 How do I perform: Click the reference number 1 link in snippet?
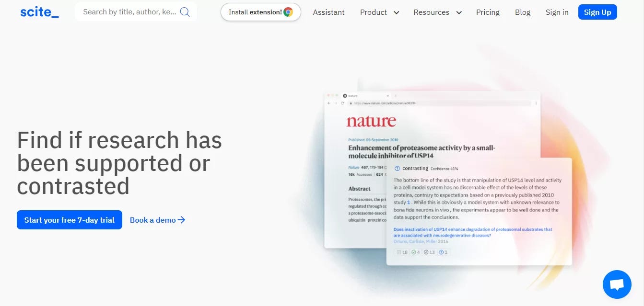[x=409, y=203]
